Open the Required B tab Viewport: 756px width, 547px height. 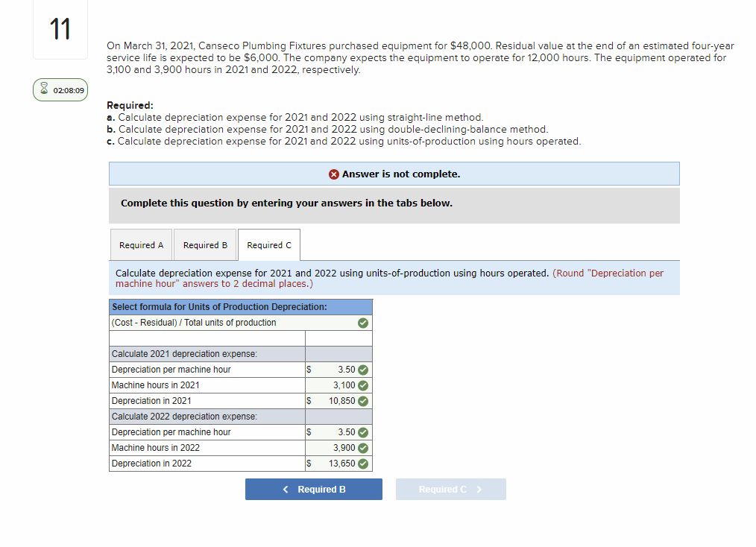pyautogui.click(x=205, y=245)
